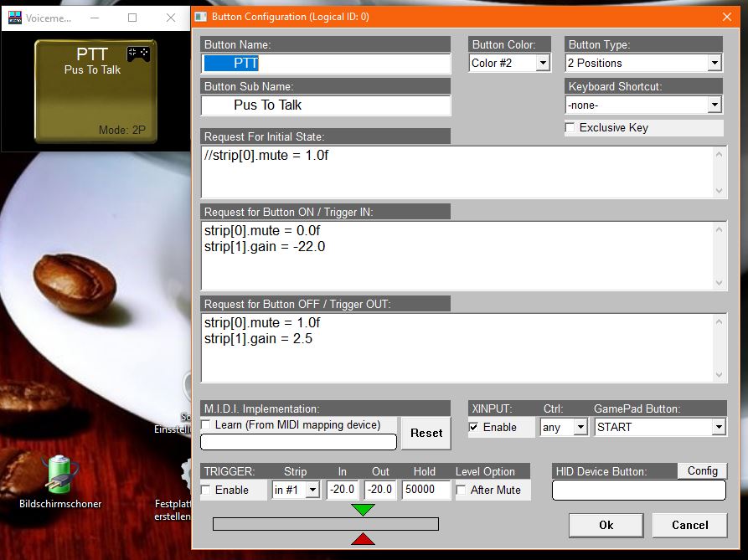
Task: Maximize the Voicemeeter macro window
Action: [x=132, y=18]
